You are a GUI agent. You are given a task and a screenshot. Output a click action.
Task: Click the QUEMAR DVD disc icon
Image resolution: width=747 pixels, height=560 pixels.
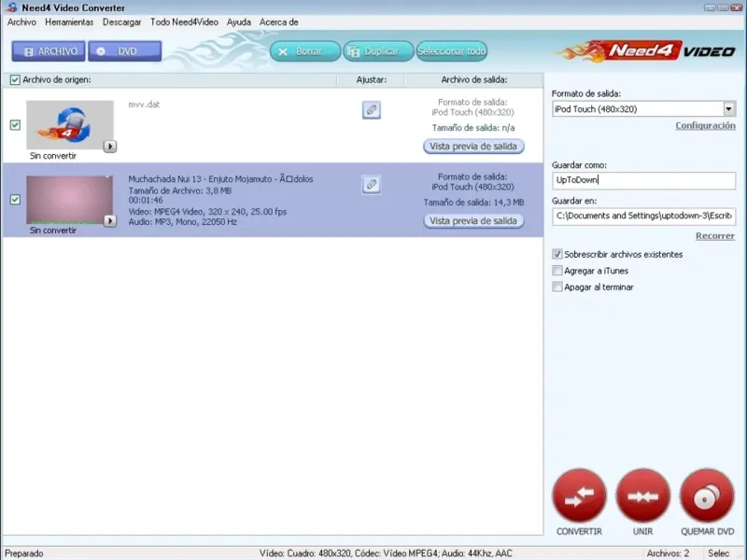click(707, 496)
